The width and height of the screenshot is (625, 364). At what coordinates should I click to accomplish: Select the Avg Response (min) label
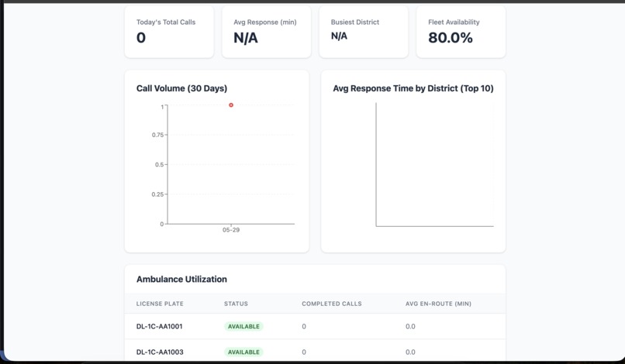tap(265, 22)
